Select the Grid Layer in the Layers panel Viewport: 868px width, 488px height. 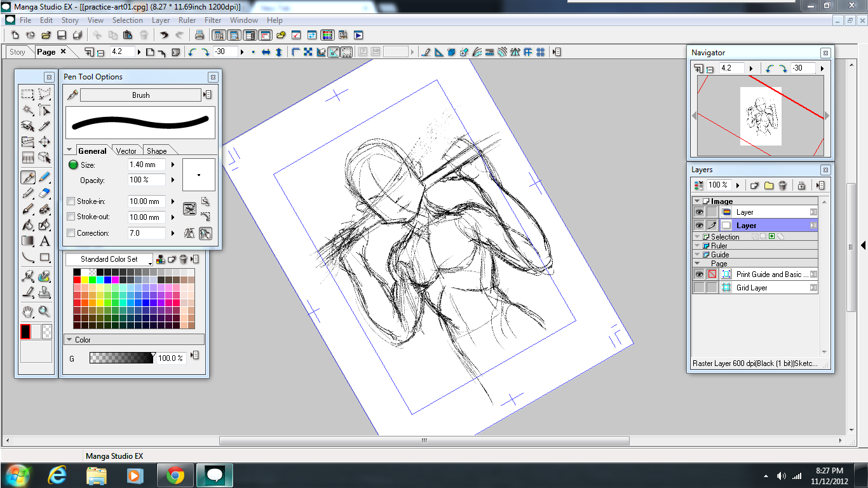[x=751, y=287]
